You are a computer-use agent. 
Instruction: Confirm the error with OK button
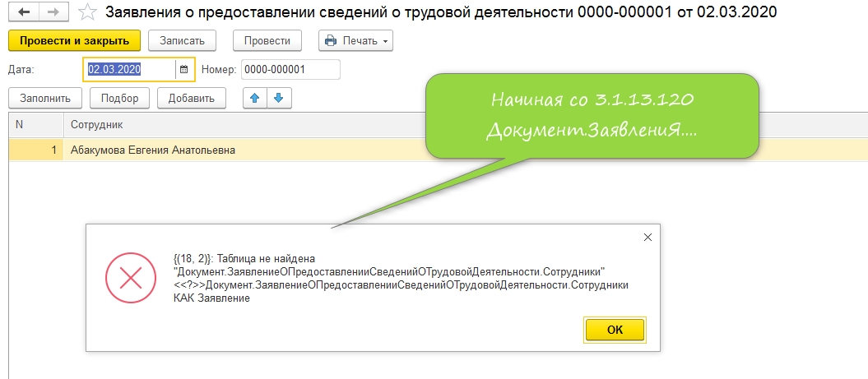pos(615,330)
